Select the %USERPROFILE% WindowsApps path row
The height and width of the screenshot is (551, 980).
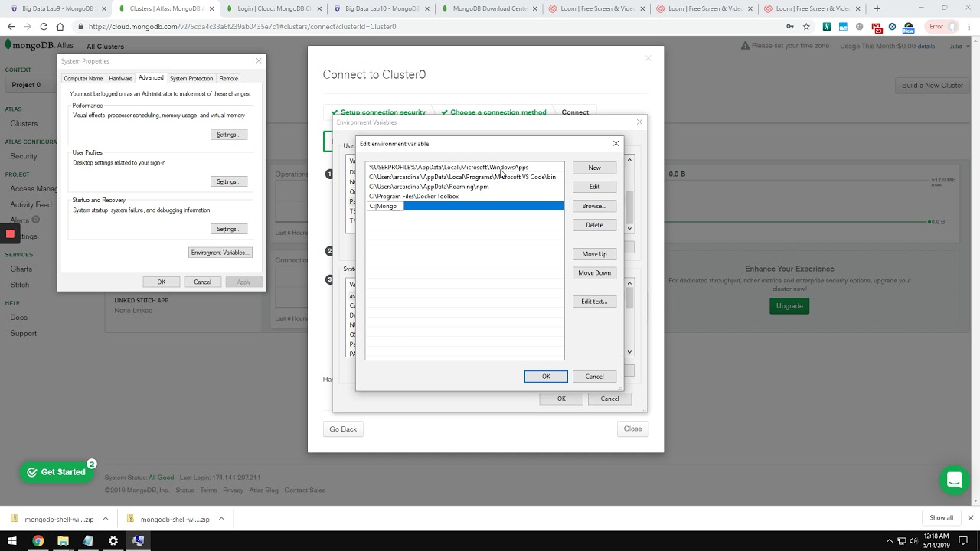465,167
